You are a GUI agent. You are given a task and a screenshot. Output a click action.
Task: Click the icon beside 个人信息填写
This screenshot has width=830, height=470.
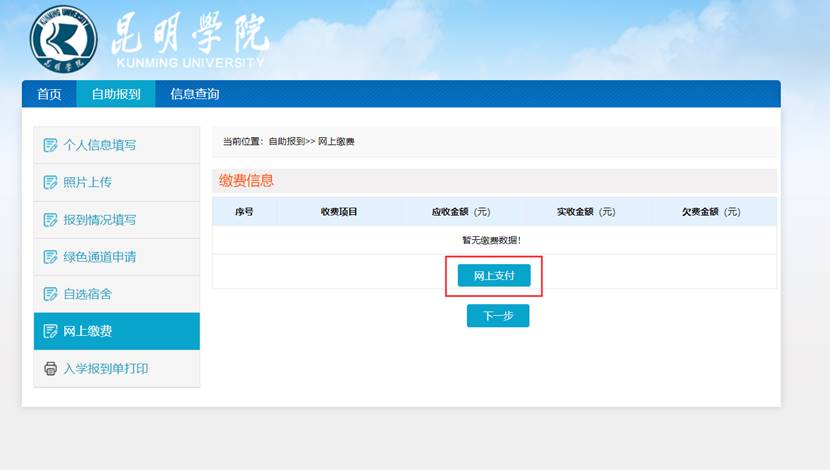click(50, 145)
